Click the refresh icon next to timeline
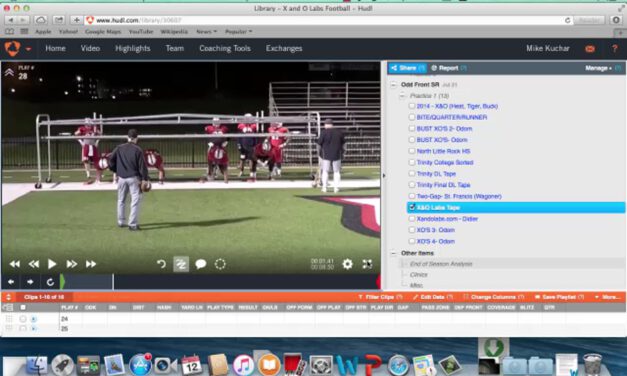The width and height of the screenshot is (627, 376). coord(50,282)
